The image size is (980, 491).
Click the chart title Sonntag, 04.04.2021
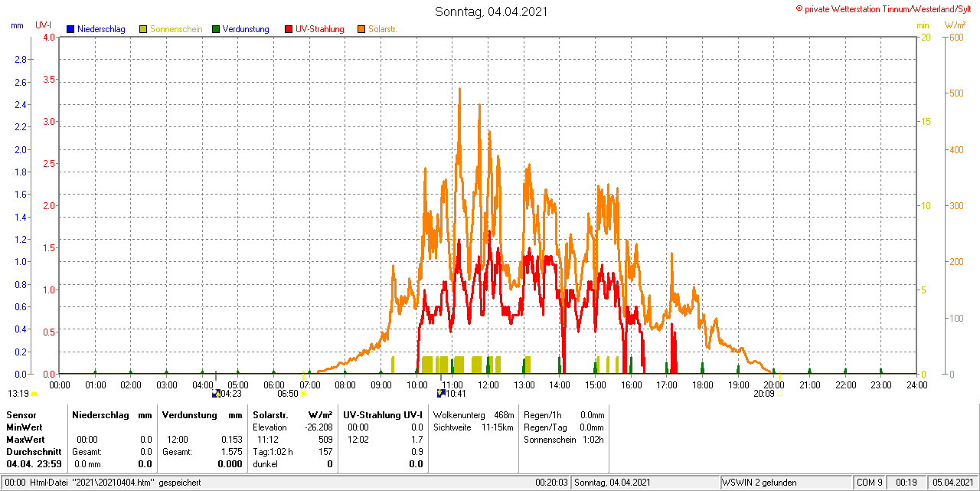tap(492, 11)
